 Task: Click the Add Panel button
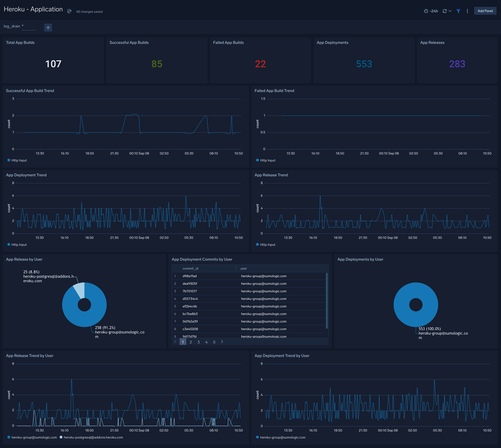tap(485, 11)
